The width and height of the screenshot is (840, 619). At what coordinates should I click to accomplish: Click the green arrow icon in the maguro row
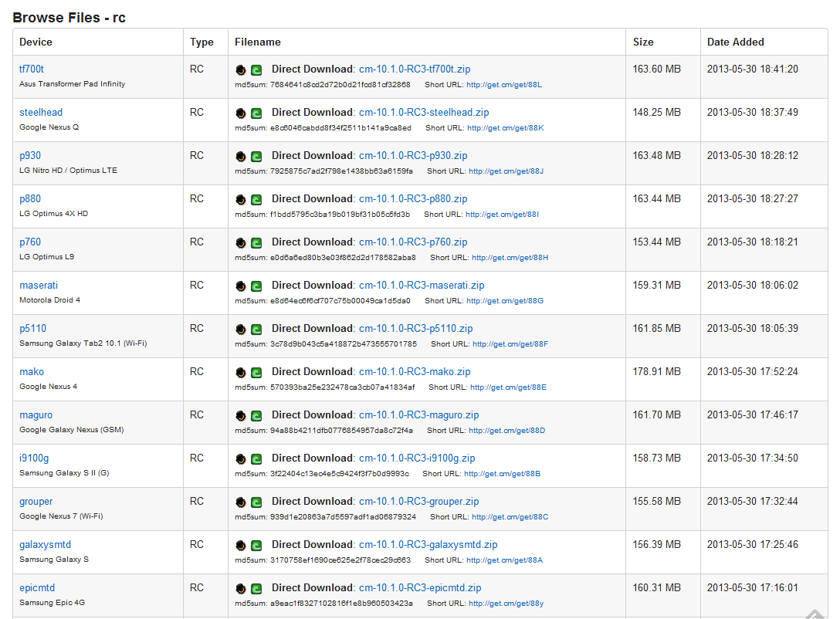click(256, 416)
